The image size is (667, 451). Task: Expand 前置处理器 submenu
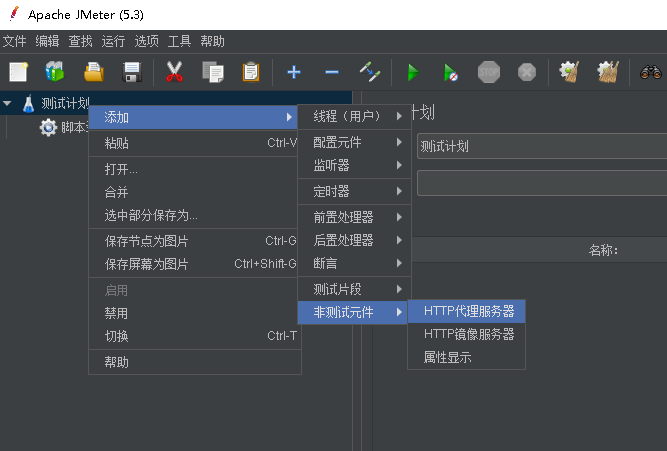[354, 217]
